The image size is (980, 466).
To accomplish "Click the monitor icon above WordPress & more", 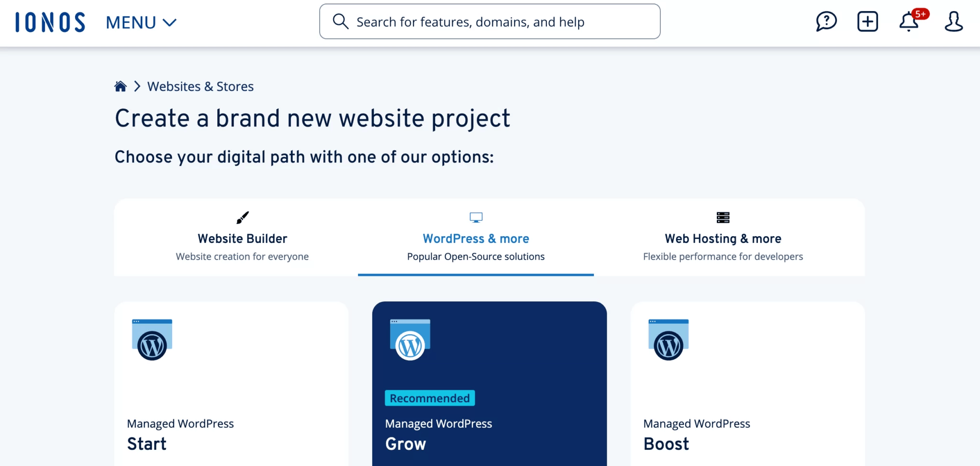I will coord(476,217).
